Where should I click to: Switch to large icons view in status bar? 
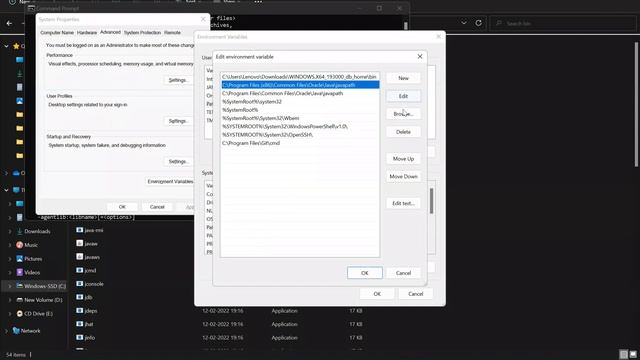633,354
